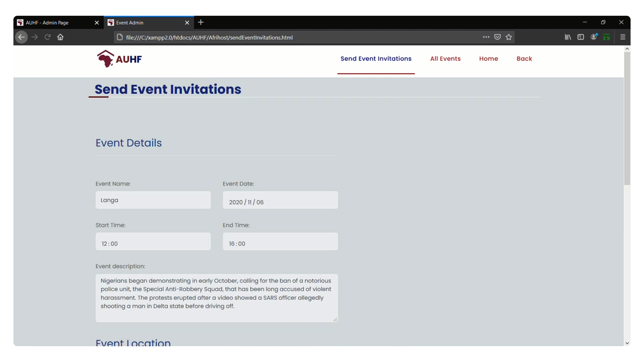Click the Event Date: label
The height and width of the screenshot is (362, 644).
pos(238,184)
